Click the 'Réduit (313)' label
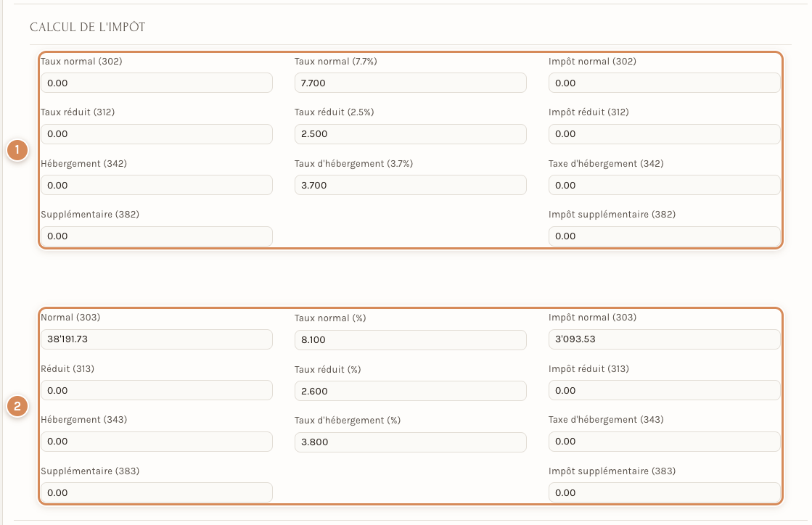Image resolution: width=812 pixels, height=525 pixels. point(67,369)
